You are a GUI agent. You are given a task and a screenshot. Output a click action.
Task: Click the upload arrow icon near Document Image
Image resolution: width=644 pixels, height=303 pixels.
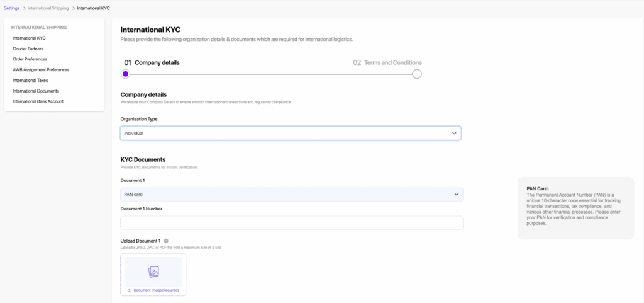point(130,290)
